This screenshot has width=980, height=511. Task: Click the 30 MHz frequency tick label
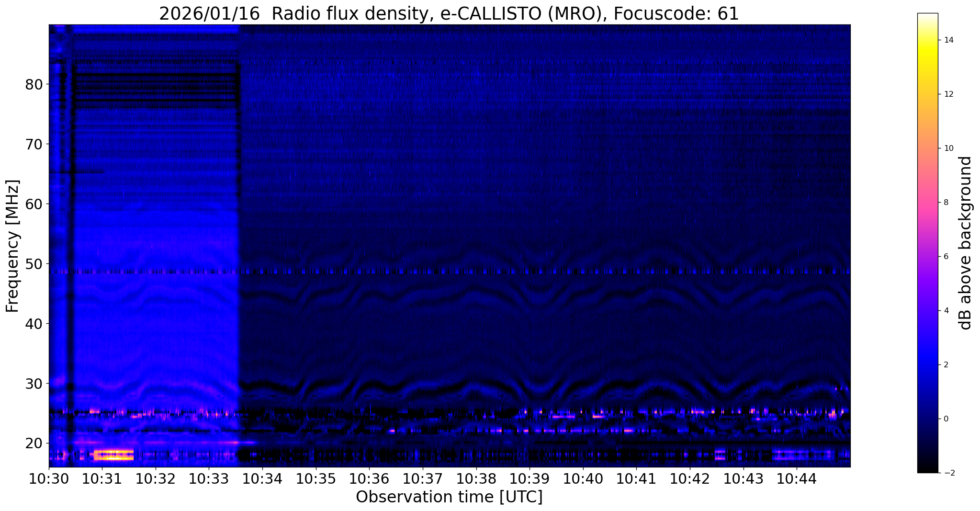pos(34,384)
